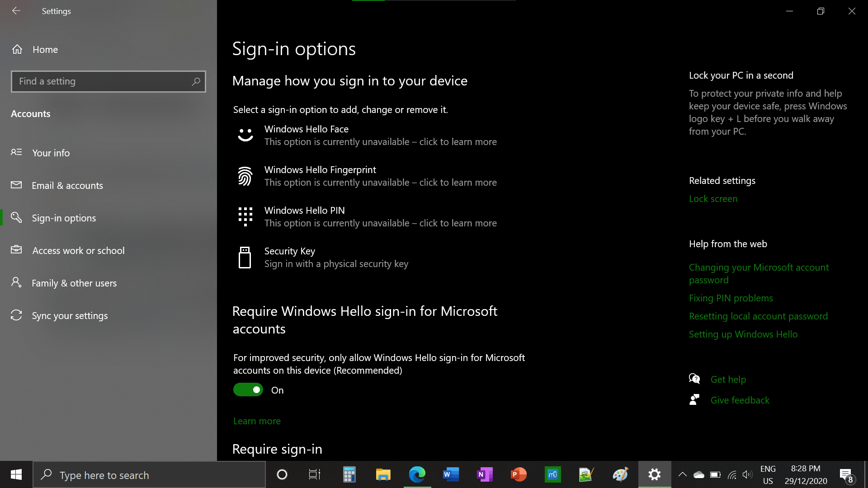The height and width of the screenshot is (488, 868).
Task: Expand the Windows Hello PIN option
Action: (380, 217)
